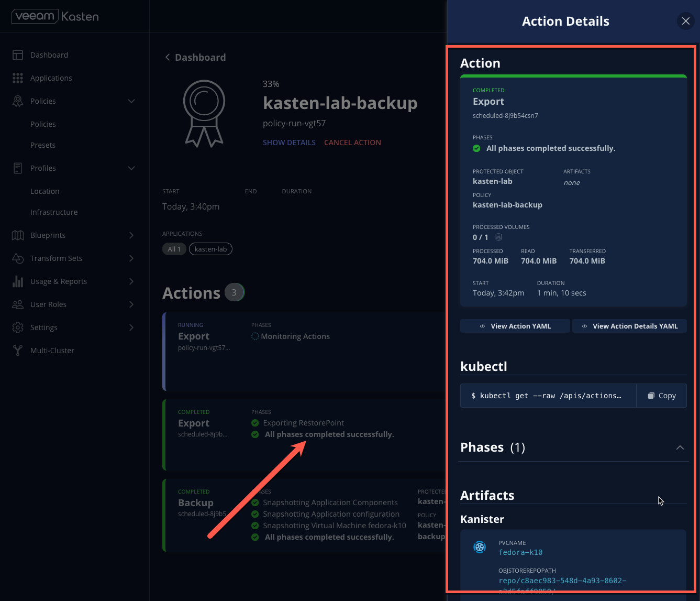Screen dimensions: 700x601
Task: Click green check in Action Details phases
Action: pyautogui.click(x=476, y=148)
